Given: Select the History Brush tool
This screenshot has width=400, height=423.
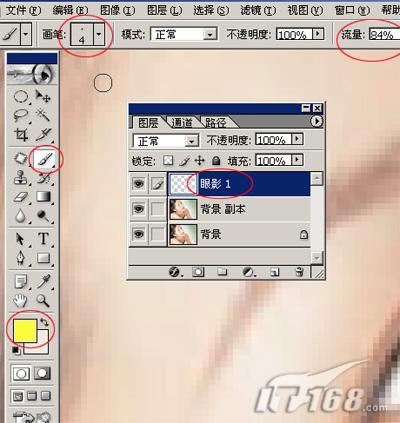Looking at the screenshot, I should (43, 178).
